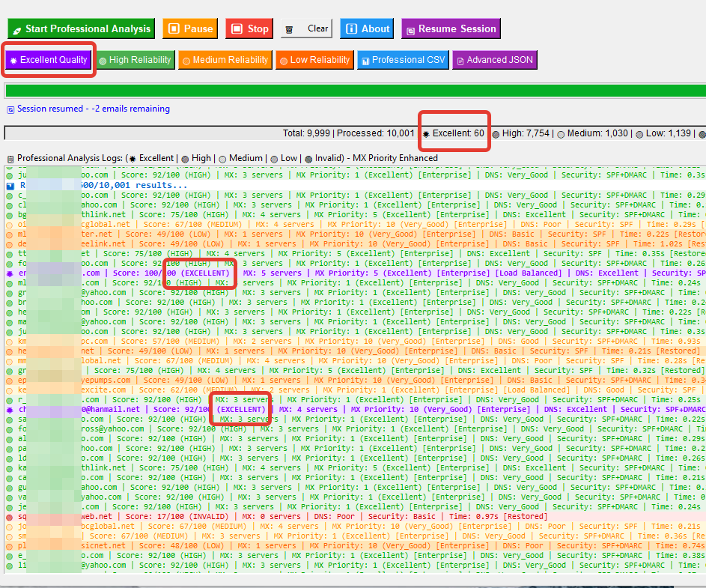Click the green analysis progress bar

click(x=353, y=91)
